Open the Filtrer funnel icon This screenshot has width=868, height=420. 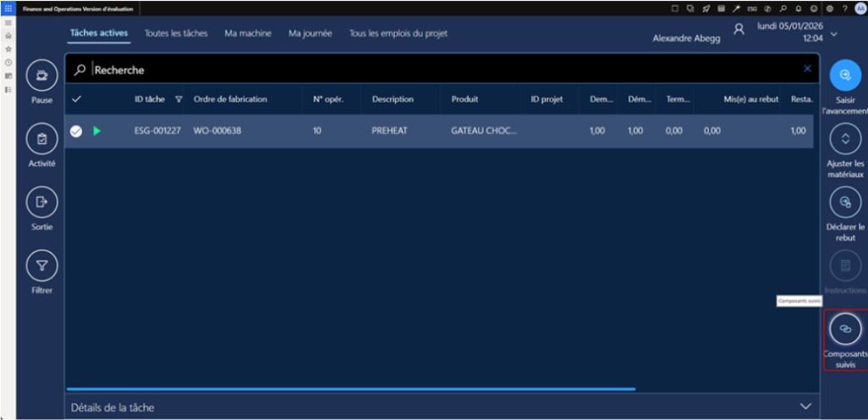pyautogui.click(x=42, y=266)
